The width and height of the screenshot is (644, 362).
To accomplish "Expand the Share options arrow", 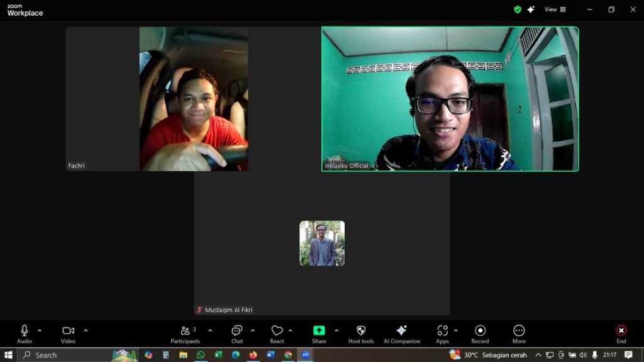I will tap(336, 331).
